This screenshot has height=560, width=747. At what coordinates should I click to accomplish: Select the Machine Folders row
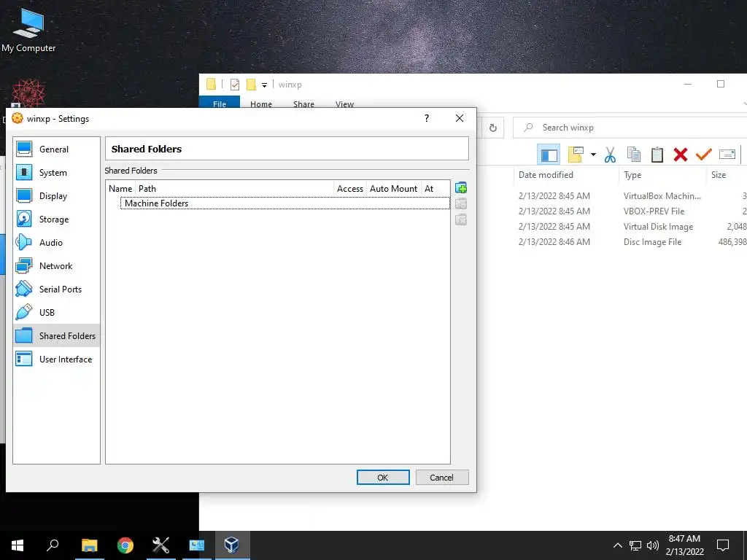pos(285,203)
